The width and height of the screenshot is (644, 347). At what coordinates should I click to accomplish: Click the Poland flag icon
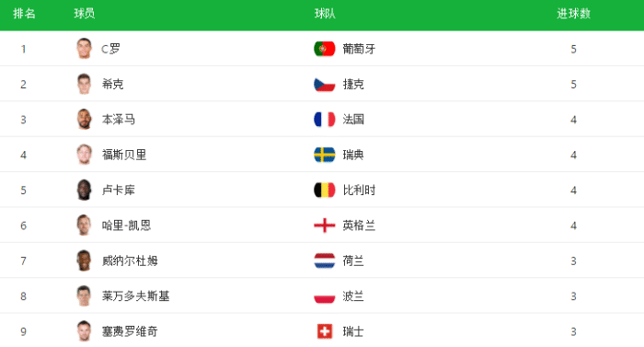click(325, 296)
